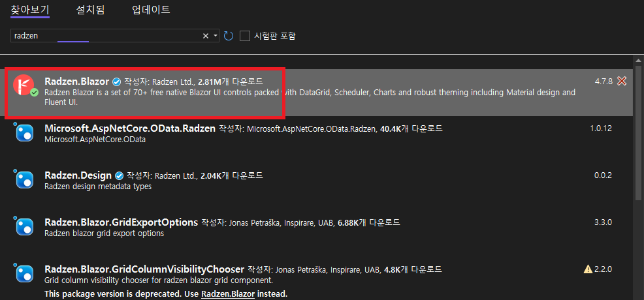This screenshot has width=644, height=300.
Task: Open the 설치됨 tab
Action: (x=90, y=10)
